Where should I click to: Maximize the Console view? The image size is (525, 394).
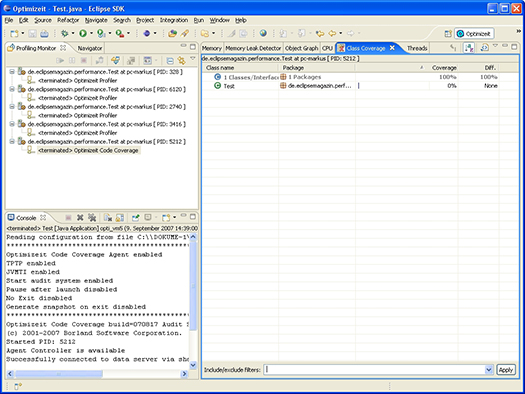[193, 217]
